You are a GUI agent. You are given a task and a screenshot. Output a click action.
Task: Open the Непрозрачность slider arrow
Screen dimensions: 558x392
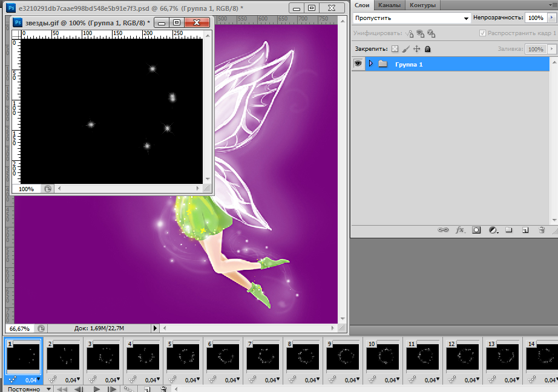click(x=552, y=18)
